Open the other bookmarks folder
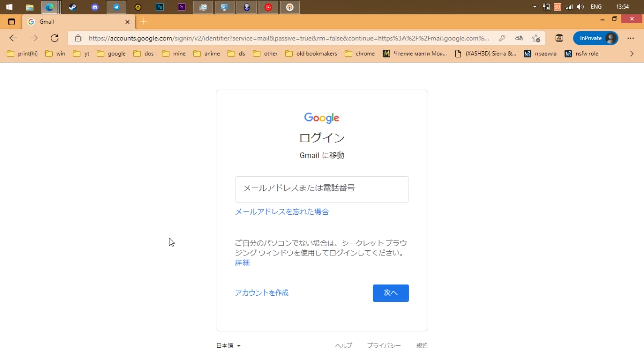The width and height of the screenshot is (644, 362). [265, 54]
